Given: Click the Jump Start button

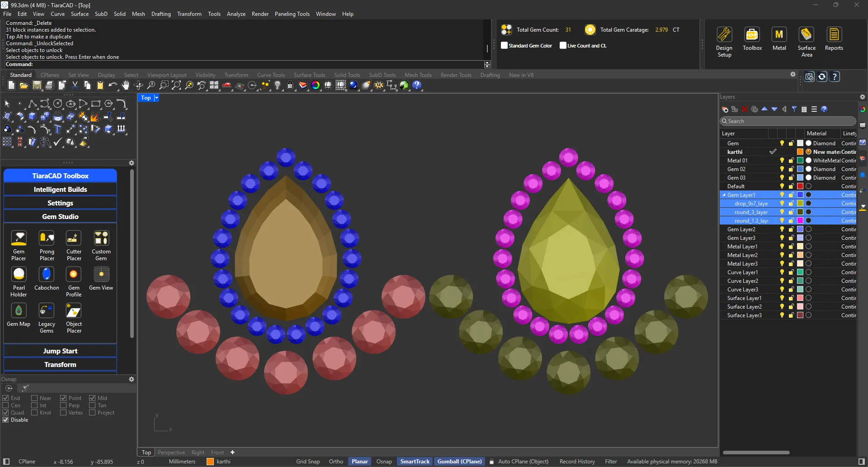Looking at the screenshot, I should 60,351.
